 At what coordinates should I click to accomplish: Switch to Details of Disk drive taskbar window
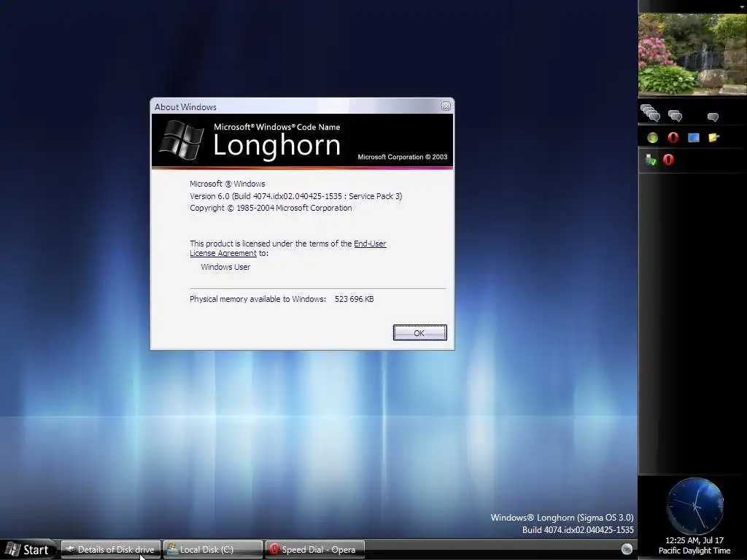[111, 550]
